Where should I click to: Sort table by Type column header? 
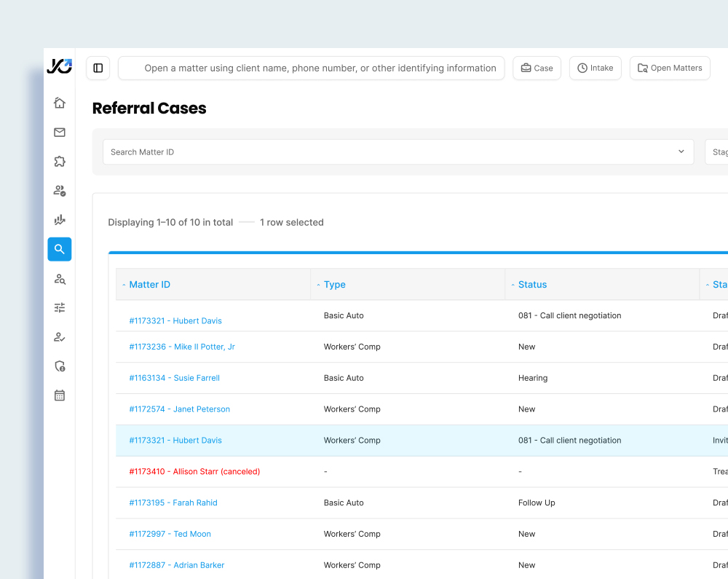click(x=334, y=285)
